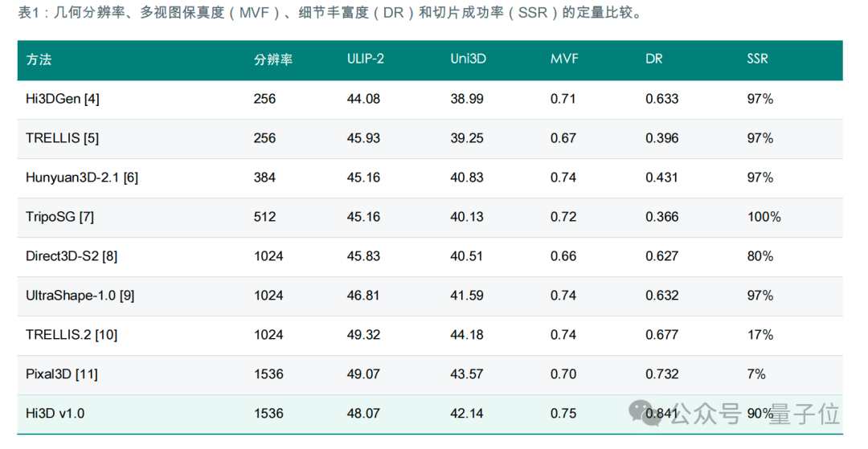This screenshot has height=449, width=868.
Task: Select the 44.18 Uni3D value
Action: pyautogui.click(x=467, y=334)
